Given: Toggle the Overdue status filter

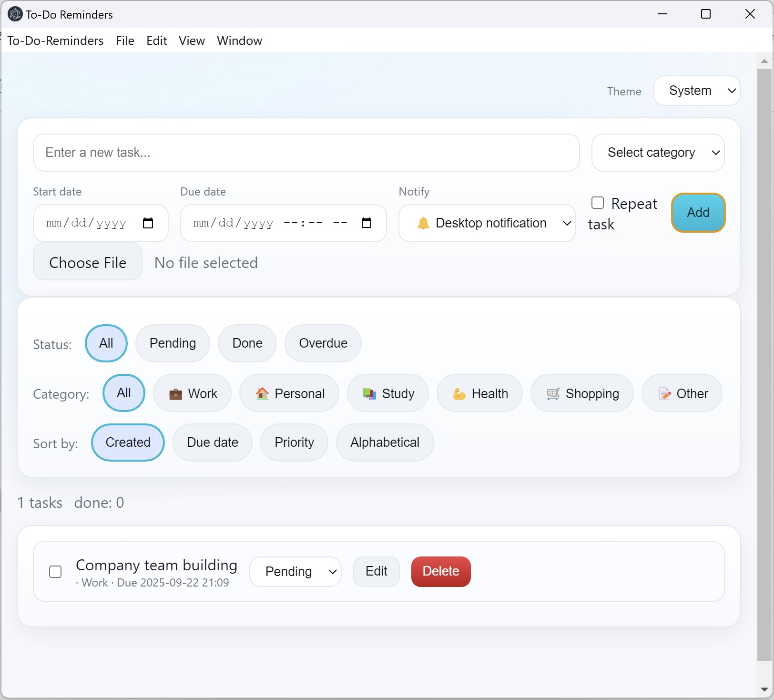Looking at the screenshot, I should coord(323,343).
